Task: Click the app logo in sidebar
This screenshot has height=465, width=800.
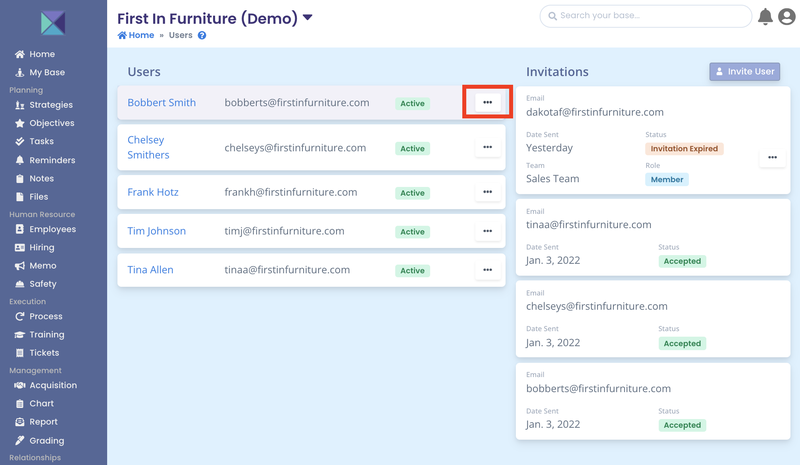Action: click(53, 22)
